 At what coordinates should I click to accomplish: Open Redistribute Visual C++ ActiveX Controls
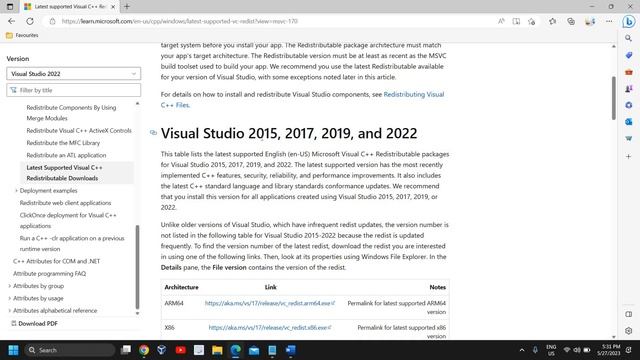79,131
